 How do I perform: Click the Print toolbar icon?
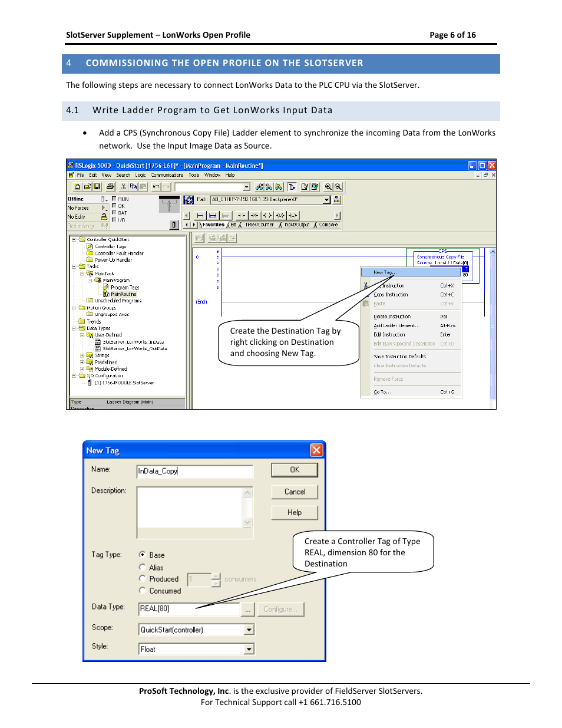coord(110,187)
